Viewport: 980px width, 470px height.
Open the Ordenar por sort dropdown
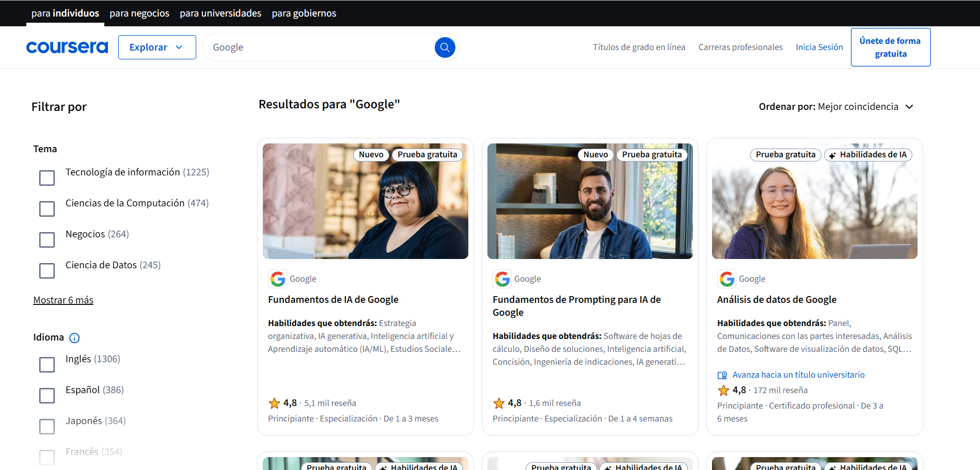(836, 107)
